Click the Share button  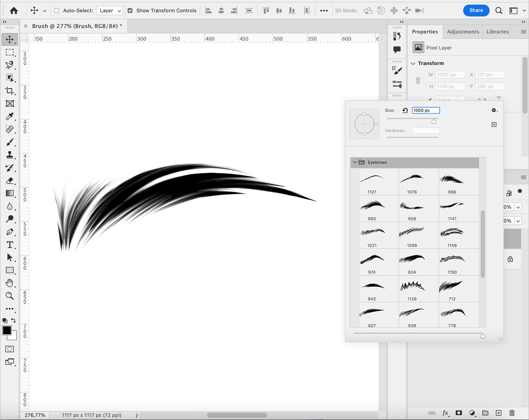476,11
